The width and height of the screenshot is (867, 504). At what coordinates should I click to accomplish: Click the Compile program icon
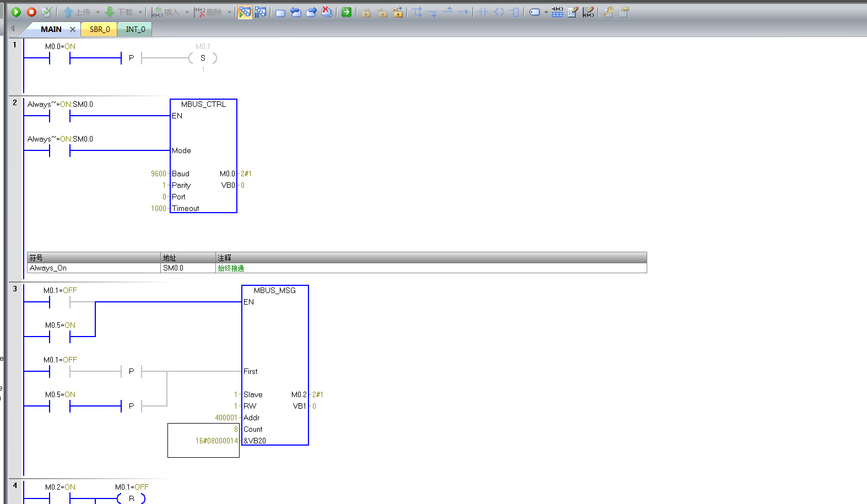click(47, 12)
